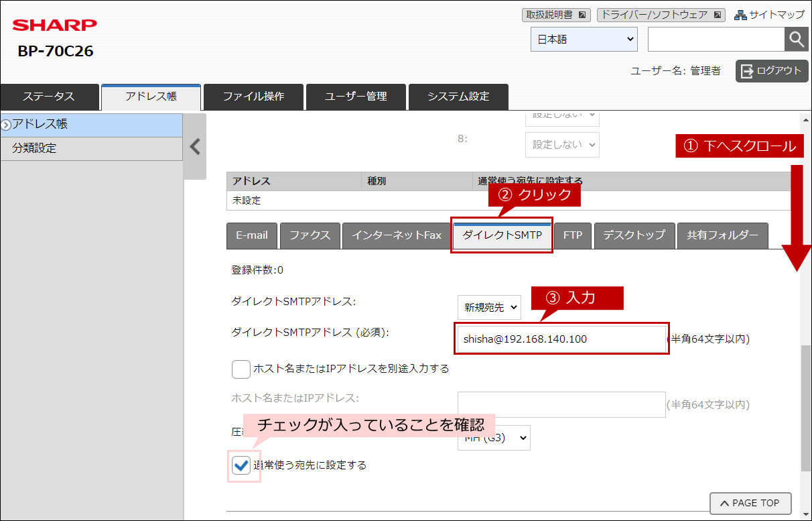Select the FTP address tab

573,235
